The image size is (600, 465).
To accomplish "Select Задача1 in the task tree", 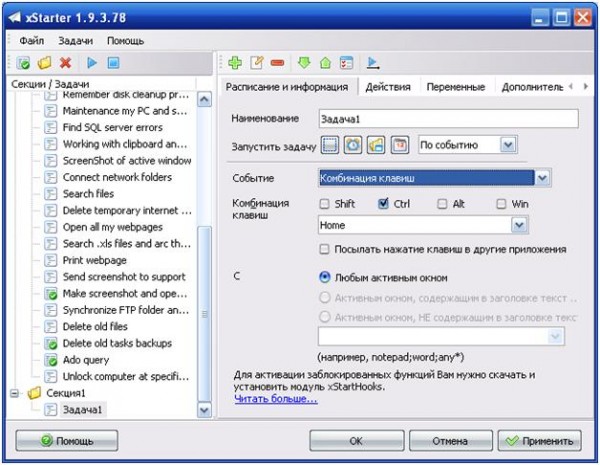I will tap(82, 410).
